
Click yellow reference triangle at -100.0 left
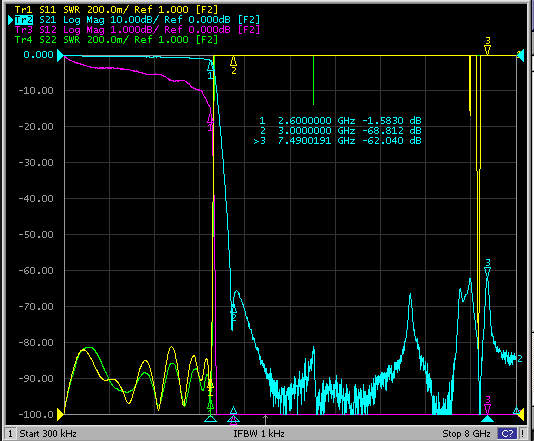click(60, 414)
